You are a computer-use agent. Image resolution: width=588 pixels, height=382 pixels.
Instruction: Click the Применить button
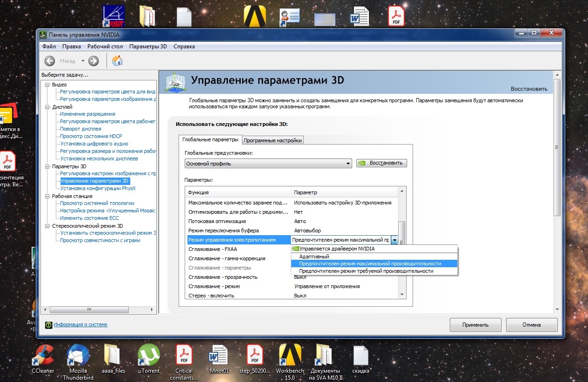[475, 325]
